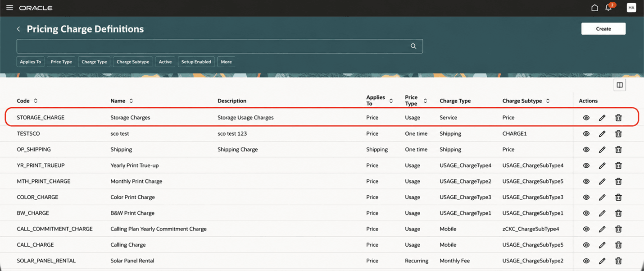The width and height of the screenshot is (644, 271).
Task: View the STORAGE_CHARGE row with the eye icon
Action: 586,118
